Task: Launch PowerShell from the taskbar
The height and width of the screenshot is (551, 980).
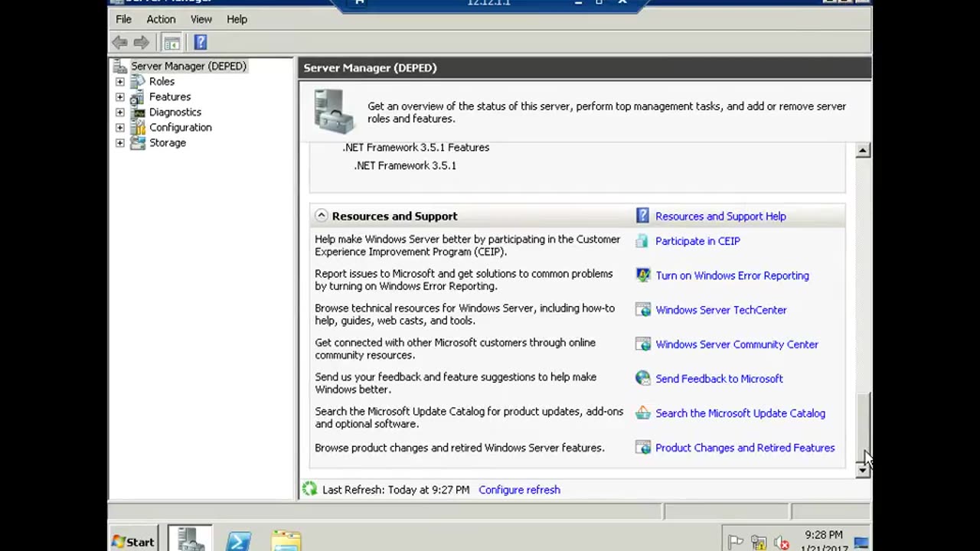Action: pos(238,541)
